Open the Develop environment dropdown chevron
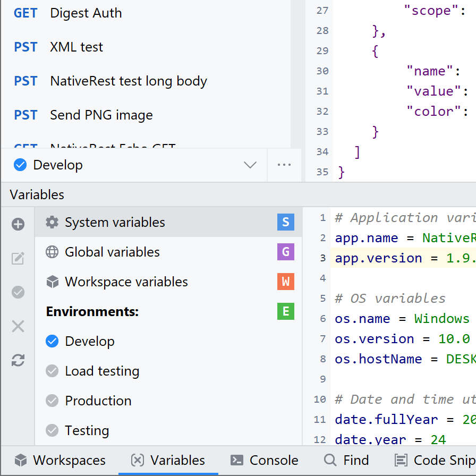 coord(250,165)
